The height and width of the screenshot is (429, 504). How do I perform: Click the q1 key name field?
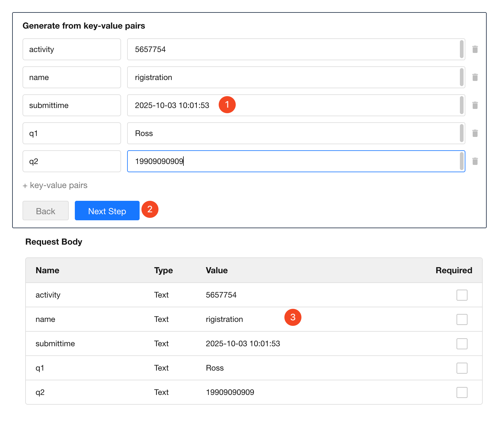pos(71,133)
